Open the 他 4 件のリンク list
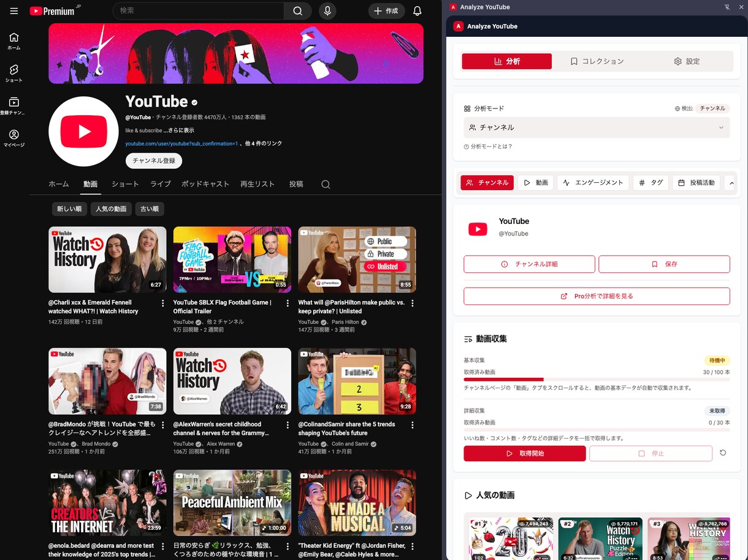Viewport: 748px width, 560px height. [264, 144]
